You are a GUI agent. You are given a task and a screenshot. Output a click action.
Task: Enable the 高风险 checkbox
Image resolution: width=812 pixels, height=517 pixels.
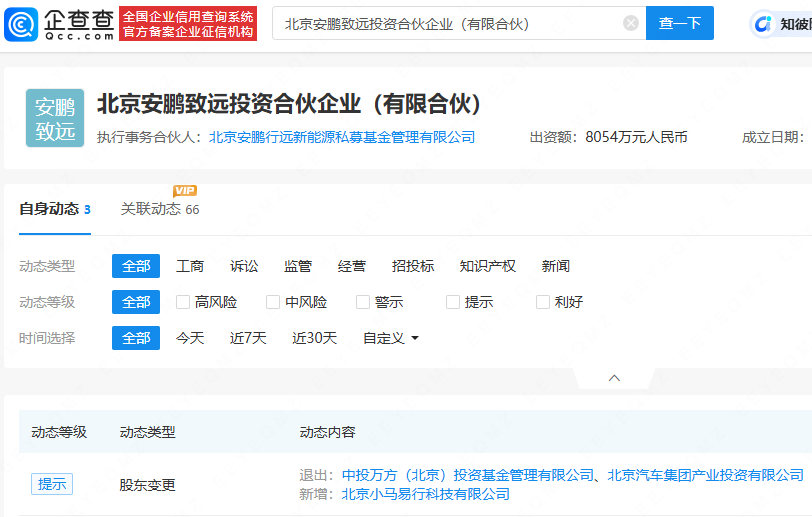tap(183, 302)
